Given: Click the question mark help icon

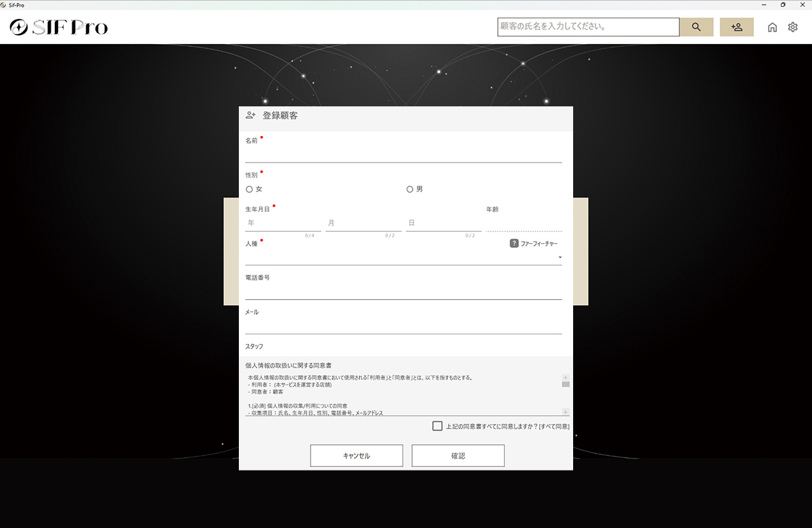Looking at the screenshot, I should coord(514,243).
